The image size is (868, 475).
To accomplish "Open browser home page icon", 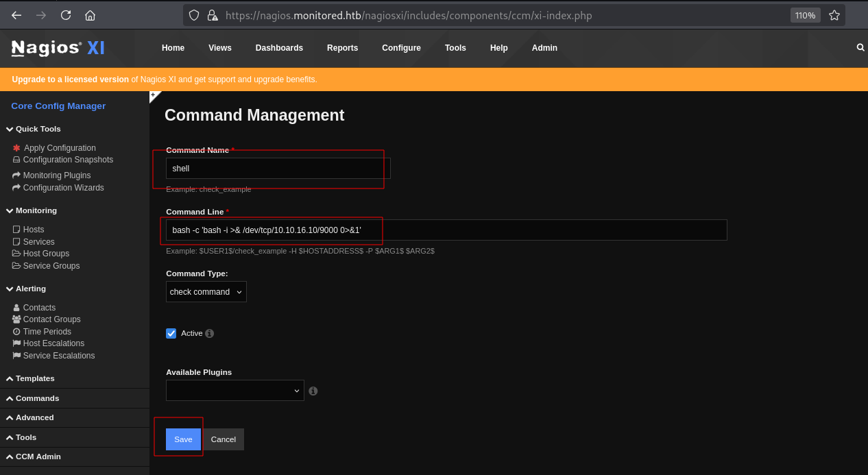I will click(x=90, y=15).
